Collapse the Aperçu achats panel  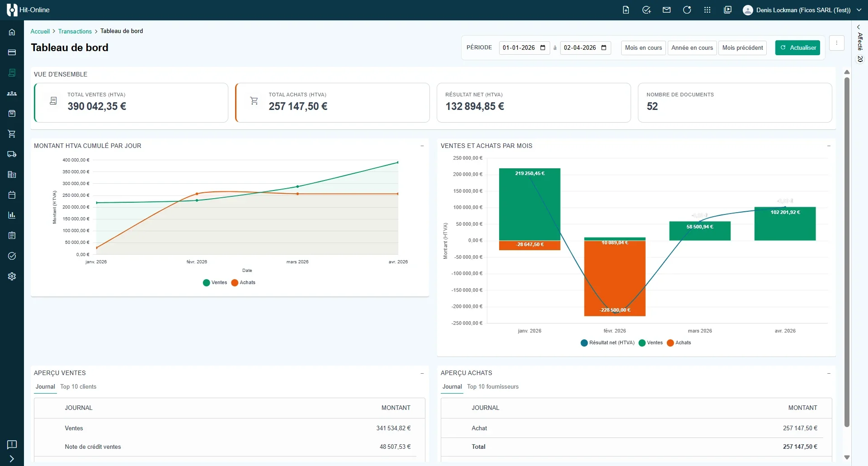pyautogui.click(x=829, y=373)
